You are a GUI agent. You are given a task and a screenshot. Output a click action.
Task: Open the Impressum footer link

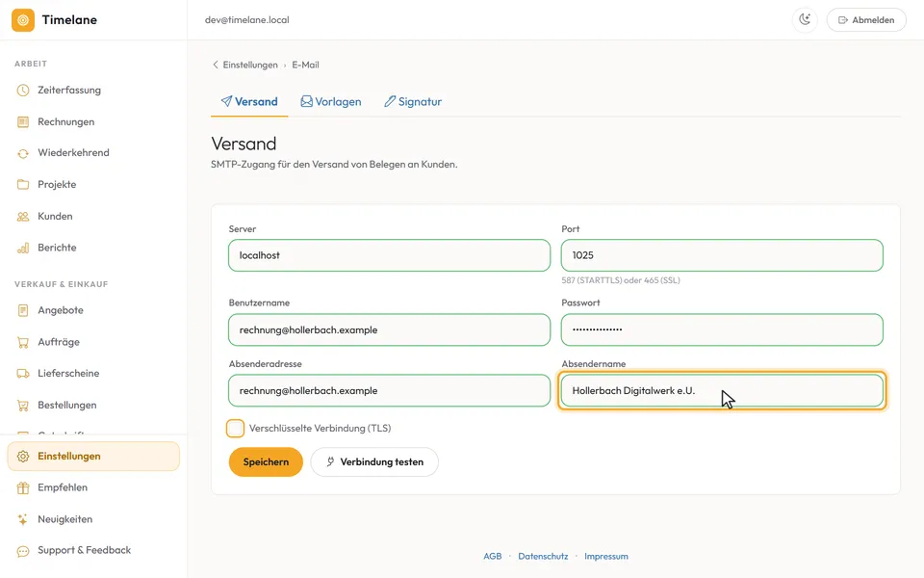pos(605,556)
